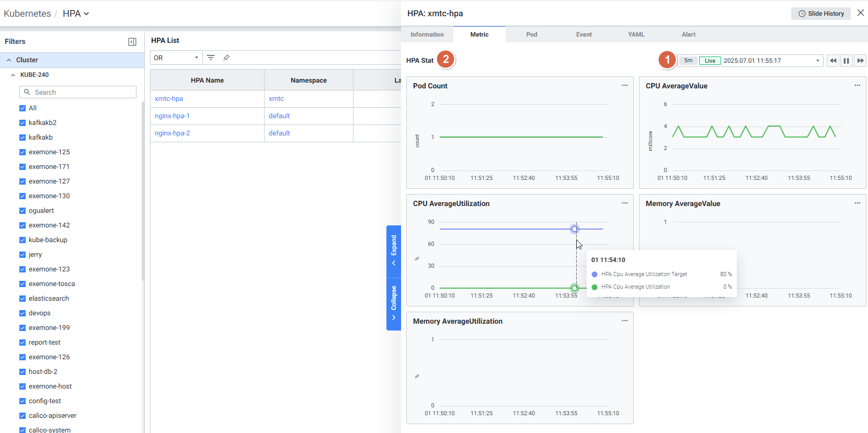
Task: Pause the live metric updates
Action: tap(847, 61)
